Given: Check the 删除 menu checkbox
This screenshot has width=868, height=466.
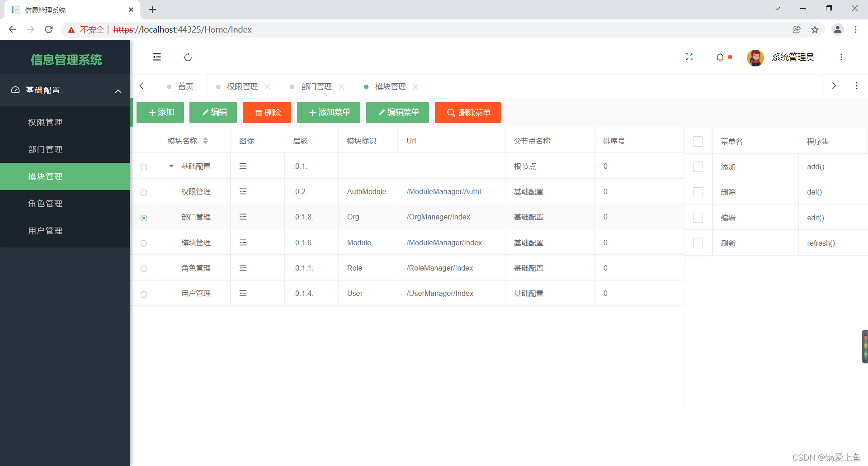Looking at the screenshot, I should coord(698,192).
